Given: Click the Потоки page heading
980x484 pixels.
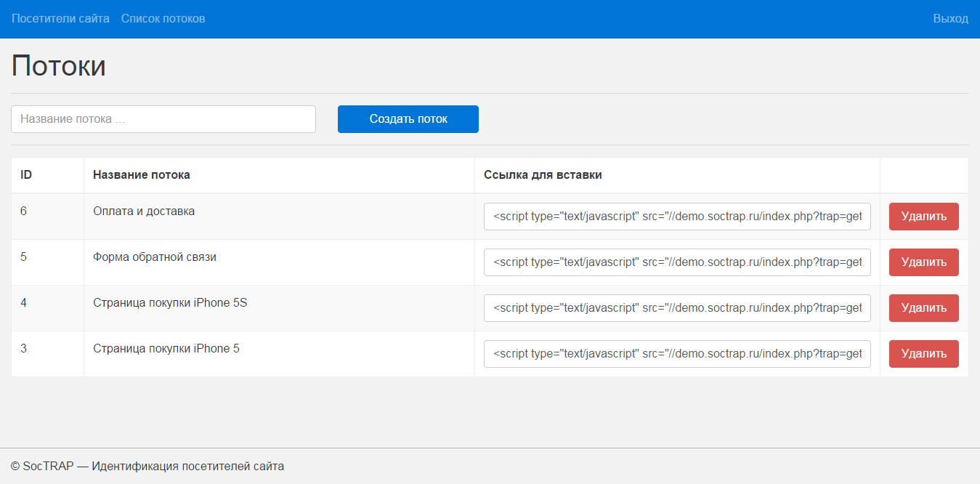Looking at the screenshot, I should click(x=59, y=66).
